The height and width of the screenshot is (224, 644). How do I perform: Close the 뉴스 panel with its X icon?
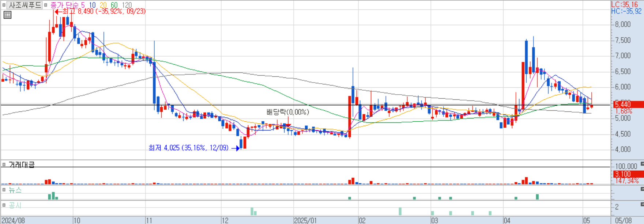(642, 189)
